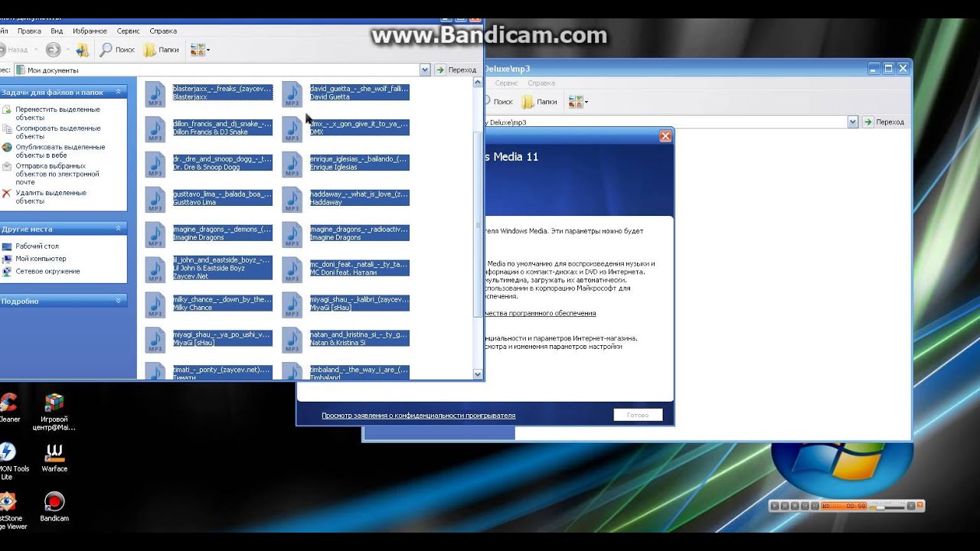Select MP3 icon of dr._dre_and_snoop_dogg file
The width and height of the screenshot is (980, 551).
pos(155,165)
